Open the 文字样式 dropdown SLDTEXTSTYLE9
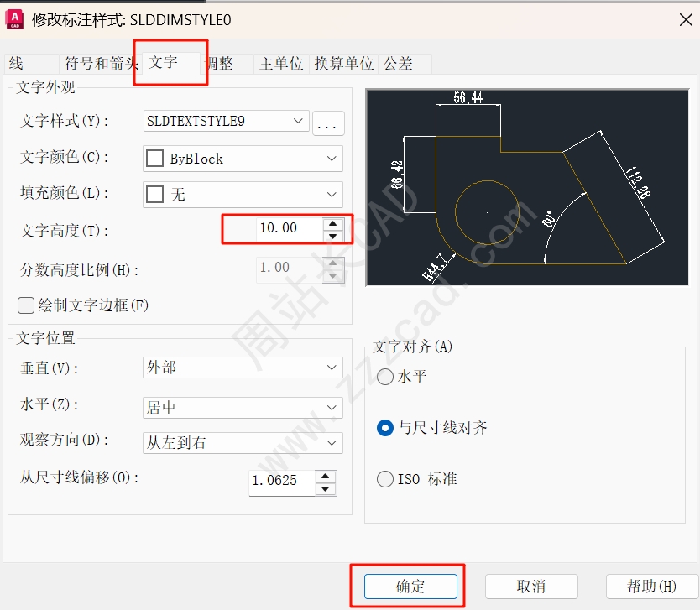The width and height of the screenshot is (700, 610). 227,121
